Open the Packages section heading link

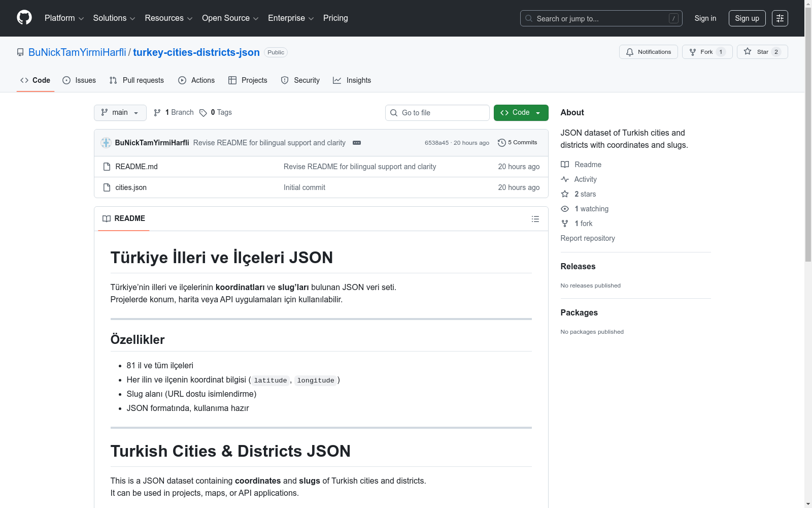(x=579, y=313)
